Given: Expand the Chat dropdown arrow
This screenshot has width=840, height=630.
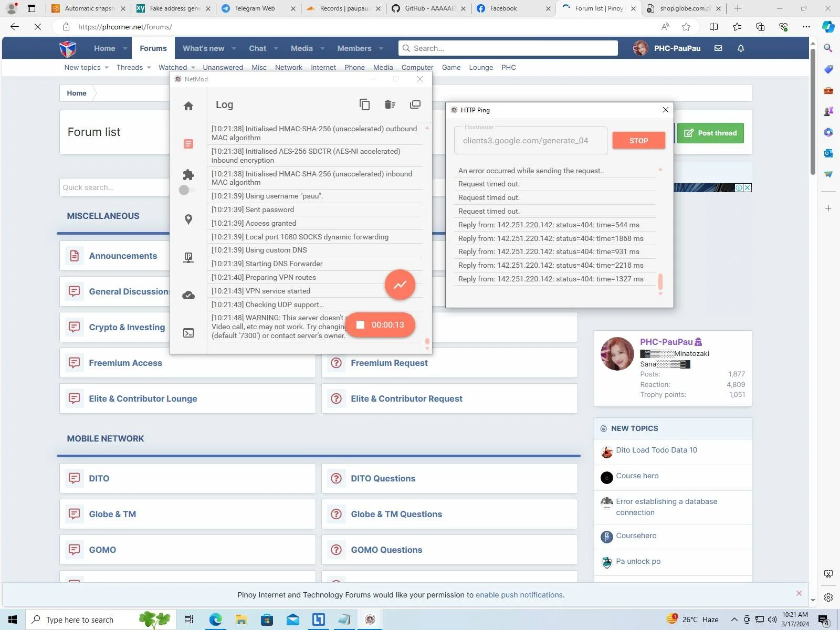Looking at the screenshot, I should pyautogui.click(x=276, y=48).
